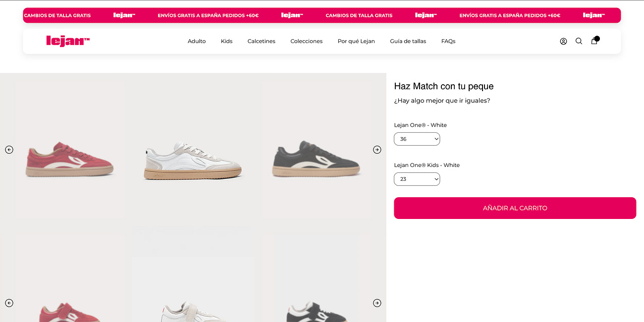Click the search magnifier icon
The image size is (644, 322).
[x=579, y=41]
